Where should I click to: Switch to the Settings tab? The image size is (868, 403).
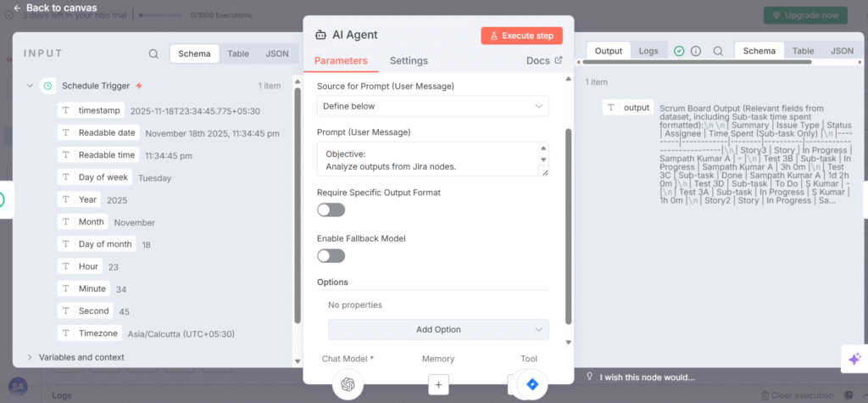point(409,61)
